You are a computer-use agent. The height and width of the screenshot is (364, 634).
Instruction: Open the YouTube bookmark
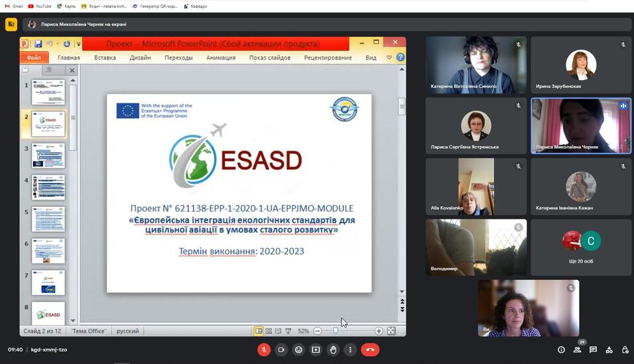click(40, 6)
